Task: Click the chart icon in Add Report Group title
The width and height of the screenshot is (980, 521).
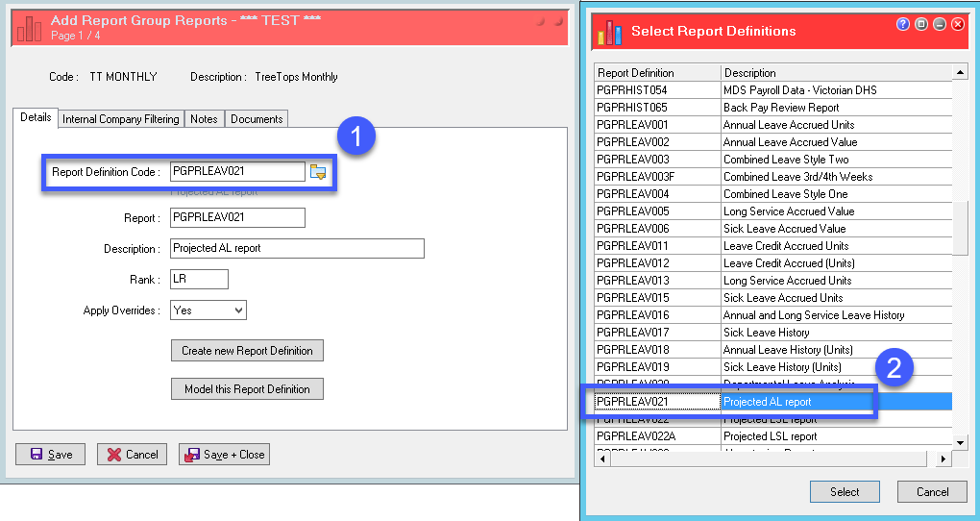Action: [x=30, y=28]
